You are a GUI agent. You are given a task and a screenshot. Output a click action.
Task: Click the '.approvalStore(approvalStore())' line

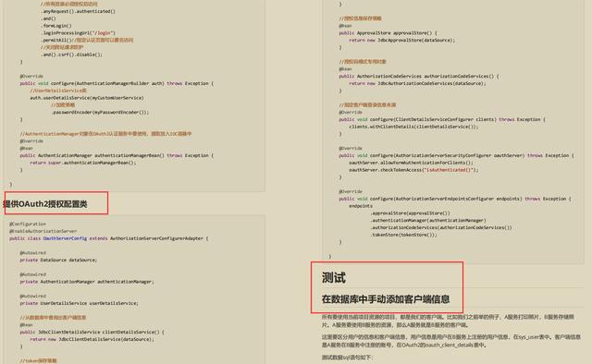tap(410, 213)
